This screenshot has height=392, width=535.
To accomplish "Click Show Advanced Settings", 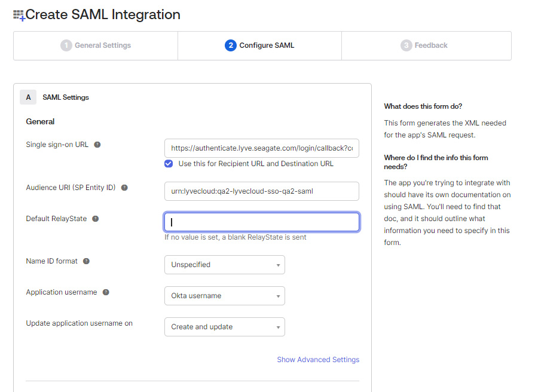I will point(318,359).
